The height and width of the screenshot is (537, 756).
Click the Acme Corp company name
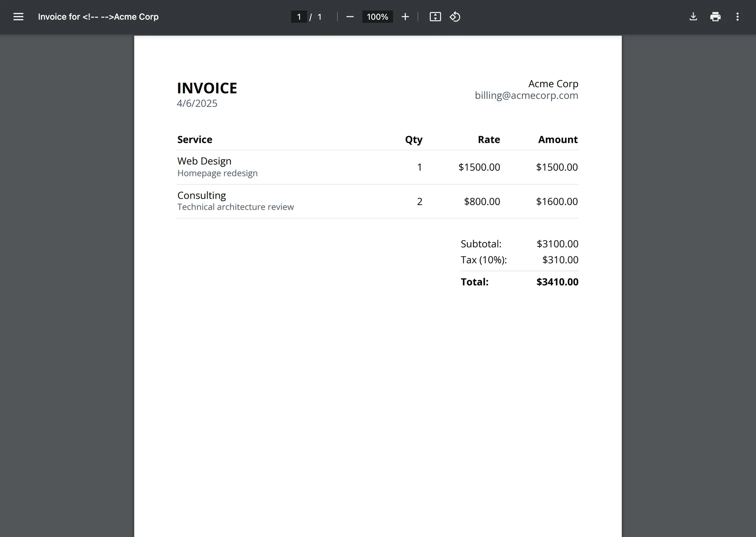coord(553,84)
